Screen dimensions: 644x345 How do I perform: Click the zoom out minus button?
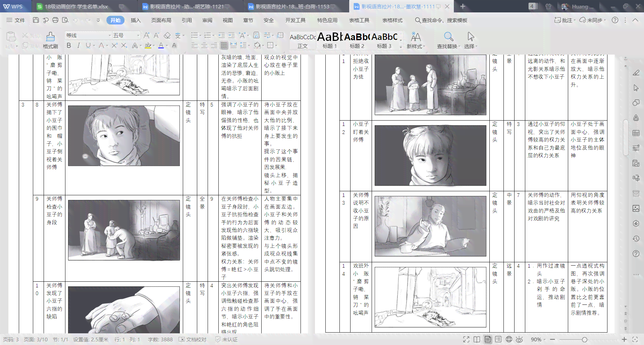552,340
